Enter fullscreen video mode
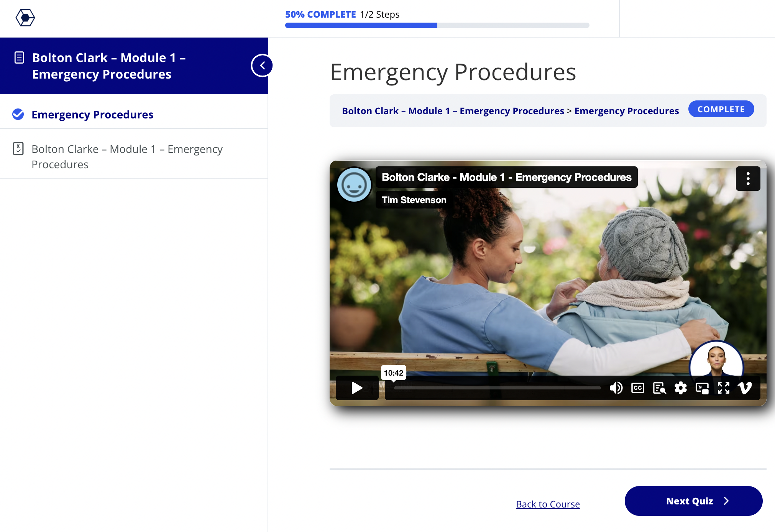The height and width of the screenshot is (532, 775). (x=724, y=388)
